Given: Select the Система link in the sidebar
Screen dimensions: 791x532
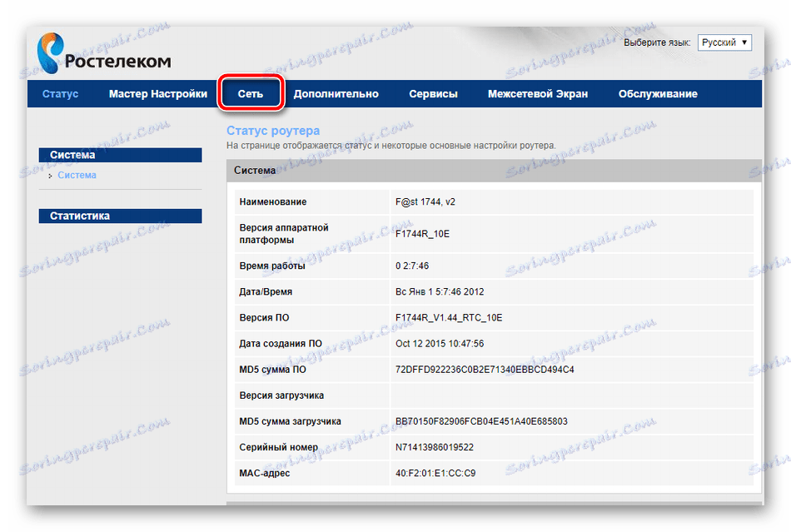Looking at the screenshot, I should point(77,175).
